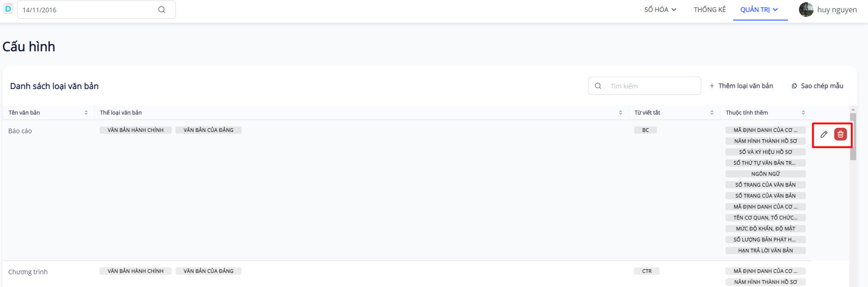Open the huy nguyen user menu

(837, 10)
